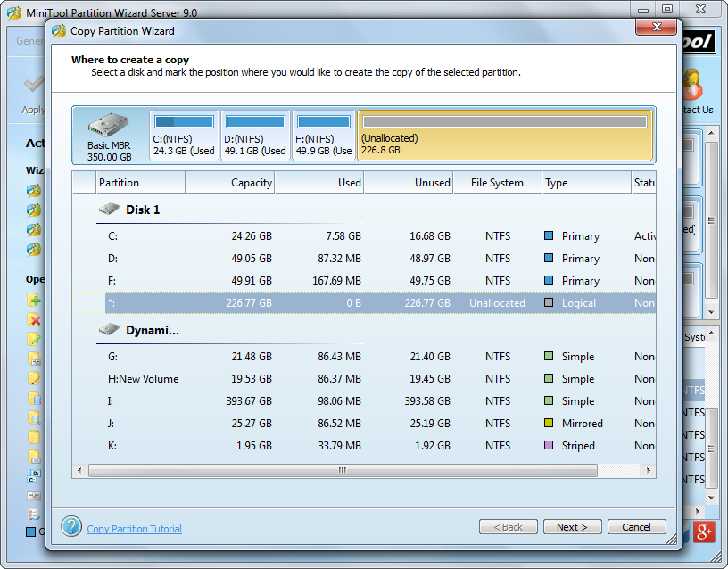Click the D: C: drive letter icon in sidebar
Viewport: 728px width, 569px height.
coord(34,476)
